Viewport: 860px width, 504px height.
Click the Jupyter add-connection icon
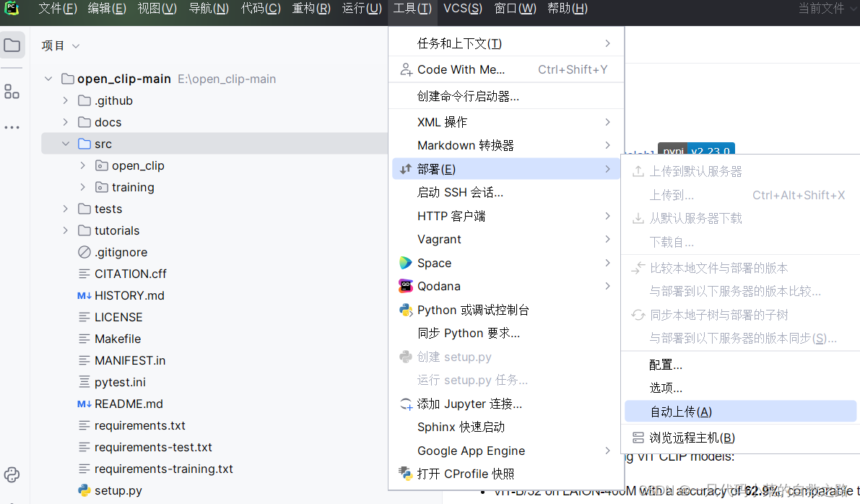[x=406, y=404]
